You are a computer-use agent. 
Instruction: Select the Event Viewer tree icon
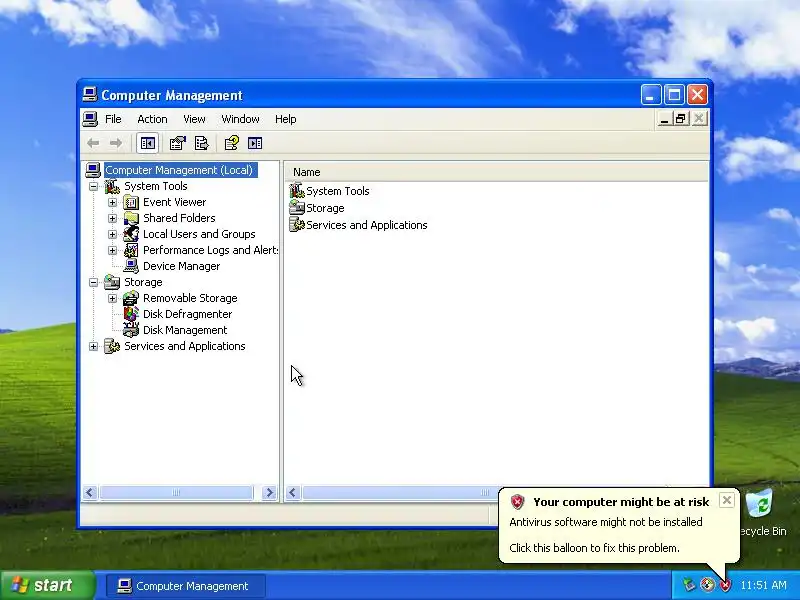click(131, 203)
